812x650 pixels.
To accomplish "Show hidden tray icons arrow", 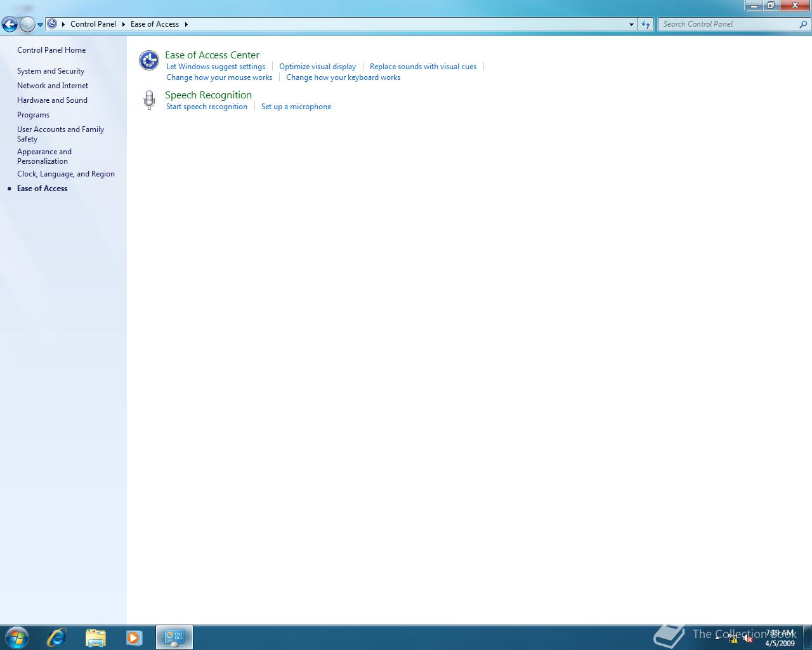I will (717, 638).
